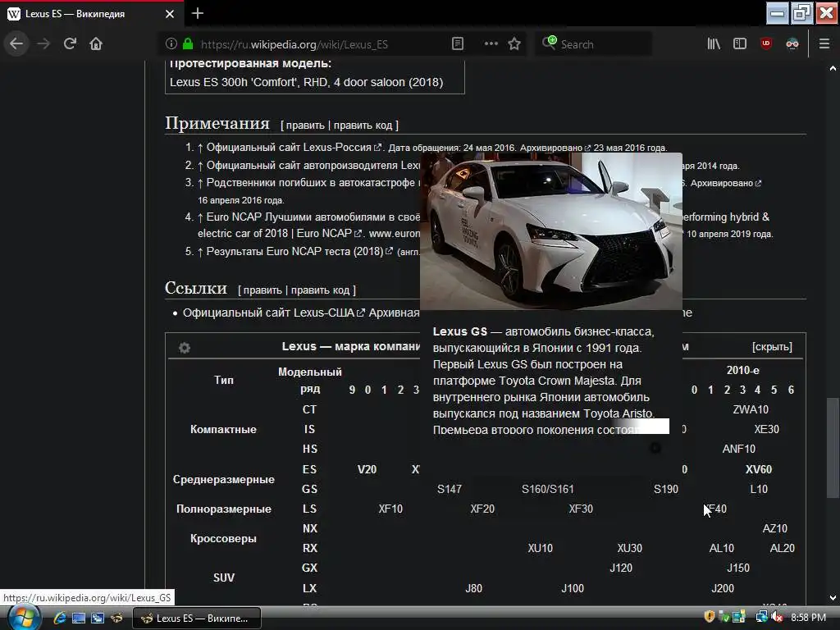This screenshot has height=630, width=840.
Task: Open Официальный сайт Lexus-Россия link
Action: 289,148
